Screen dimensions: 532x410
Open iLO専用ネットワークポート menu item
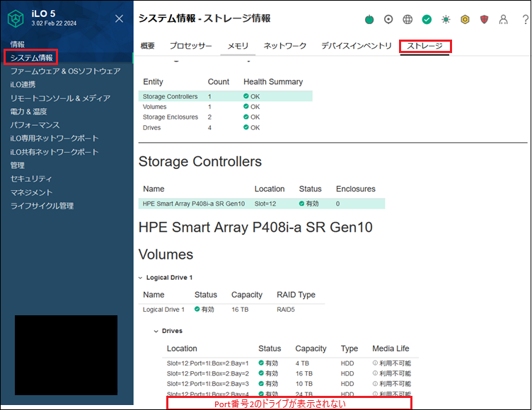(54, 139)
